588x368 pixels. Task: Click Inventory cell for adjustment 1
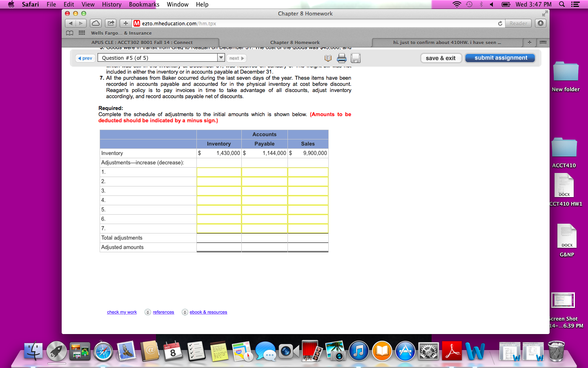[219, 172]
